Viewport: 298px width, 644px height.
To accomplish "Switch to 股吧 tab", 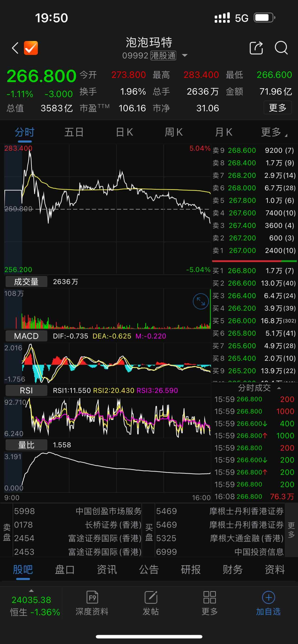I will click(x=23, y=570).
